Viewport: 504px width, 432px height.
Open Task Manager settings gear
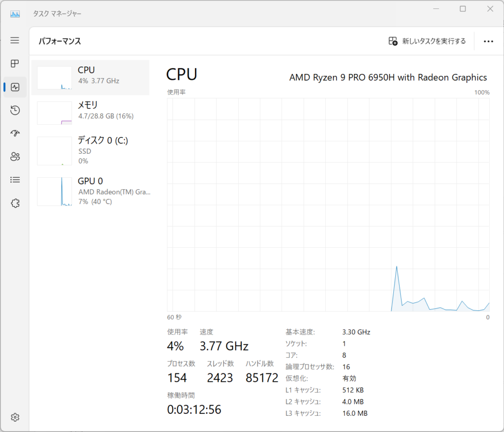[x=15, y=417]
